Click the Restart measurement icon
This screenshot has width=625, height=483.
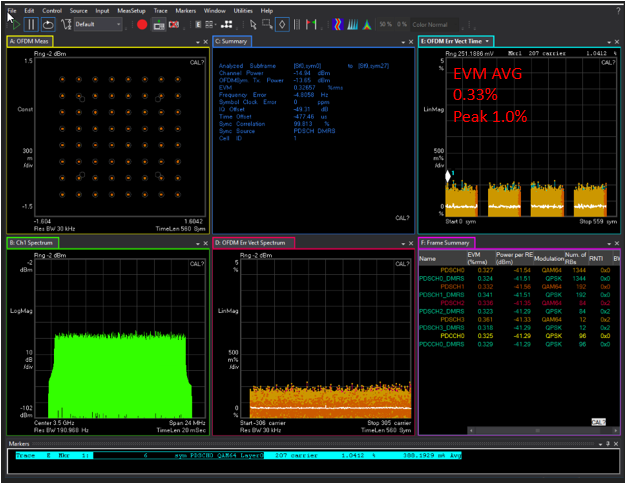[47, 23]
